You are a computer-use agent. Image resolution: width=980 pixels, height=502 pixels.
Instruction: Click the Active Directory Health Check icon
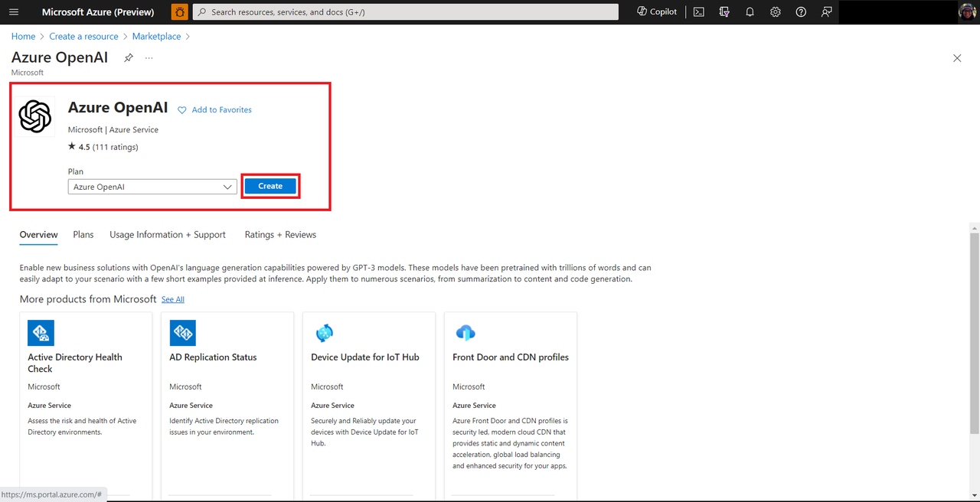41,333
